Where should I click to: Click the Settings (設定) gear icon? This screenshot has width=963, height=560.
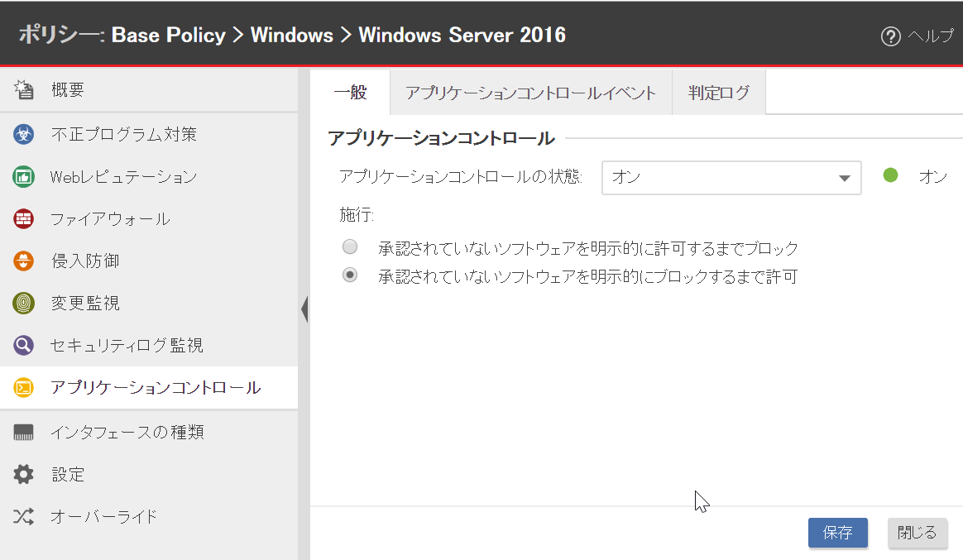[24, 475]
